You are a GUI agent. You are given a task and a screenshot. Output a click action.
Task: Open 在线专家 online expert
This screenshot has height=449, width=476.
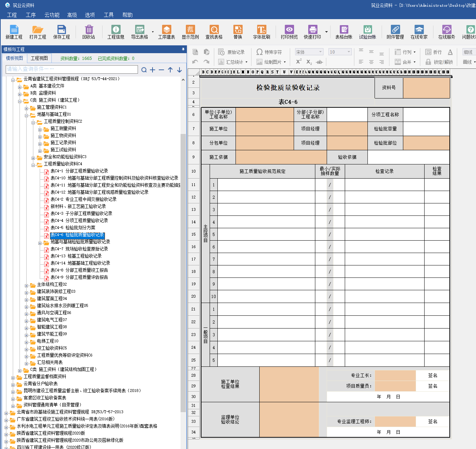click(419, 32)
